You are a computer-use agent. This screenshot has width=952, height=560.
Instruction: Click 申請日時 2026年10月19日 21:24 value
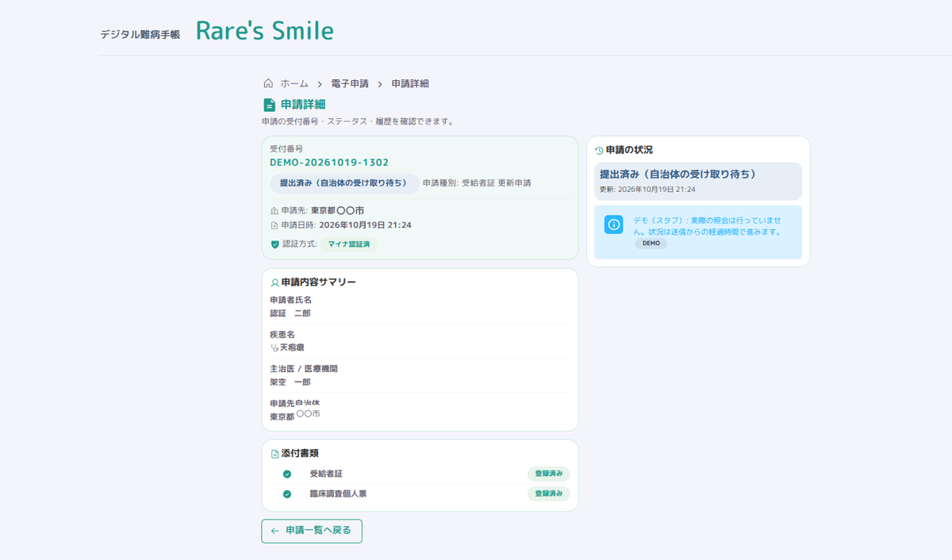(365, 225)
